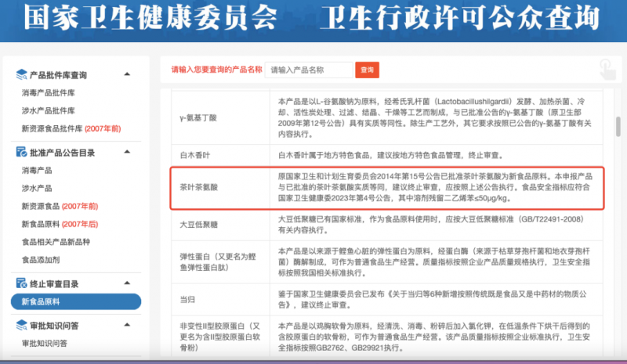Collapse the 产品批件库查询 section arrow
Image resolution: width=627 pixels, height=364 pixels.
[x=127, y=74]
